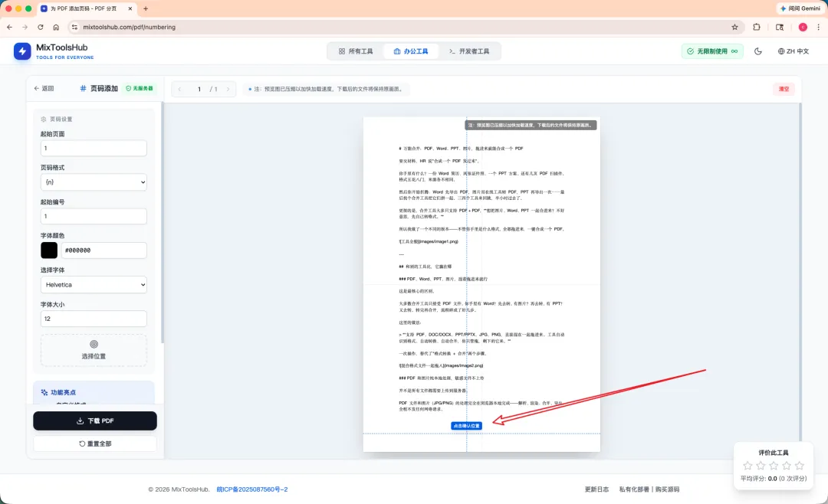The image size is (828, 504).
Task: Click the sidebar vertical scrollbar
Action: tap(162, 221)
